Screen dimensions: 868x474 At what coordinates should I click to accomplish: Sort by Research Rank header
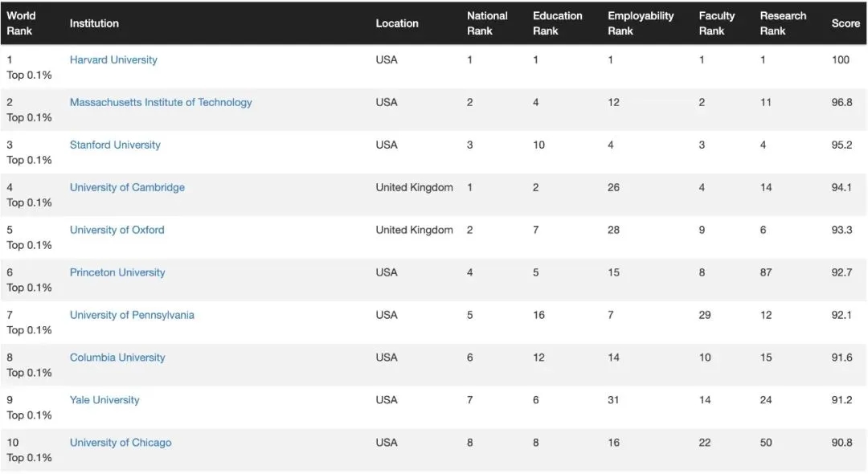click(783, 23)
